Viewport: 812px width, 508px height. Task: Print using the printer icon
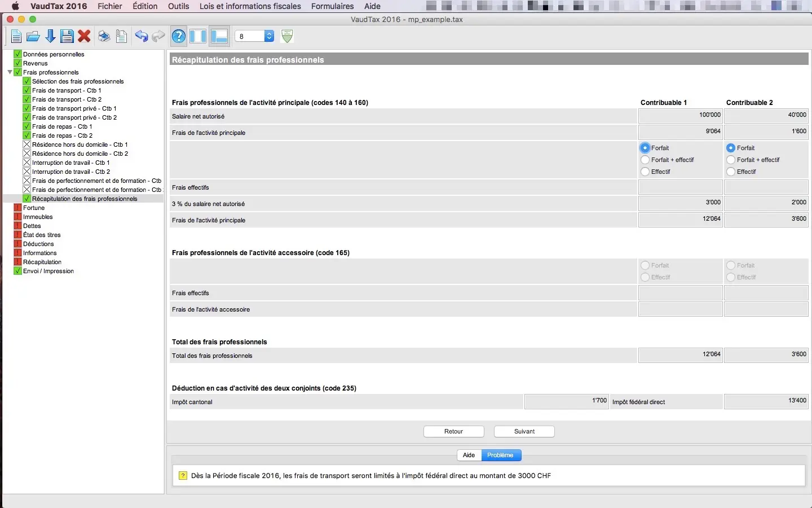(104, 37)
